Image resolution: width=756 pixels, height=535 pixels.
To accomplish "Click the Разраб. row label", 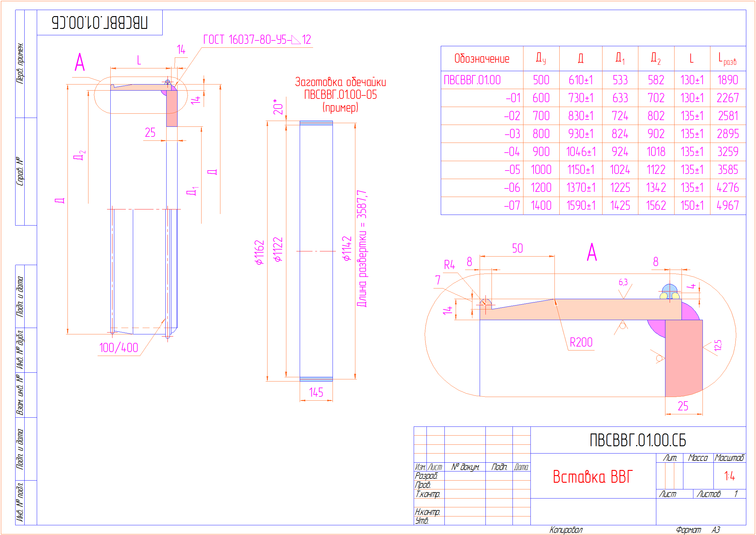I will point(426,476).
